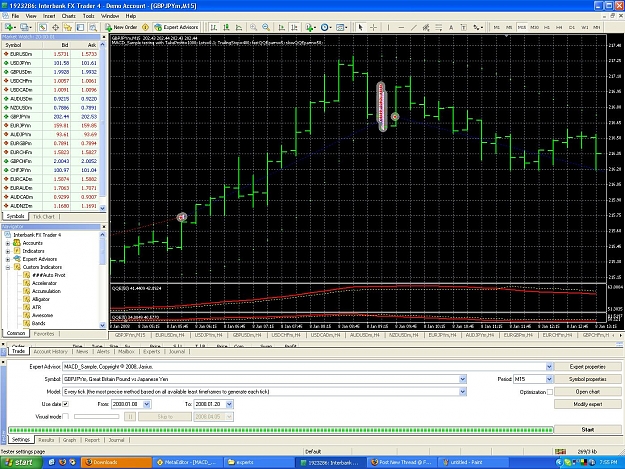Expand the Accounts tree node
This screenshot has width=625, height=469.
coord(8,243)
